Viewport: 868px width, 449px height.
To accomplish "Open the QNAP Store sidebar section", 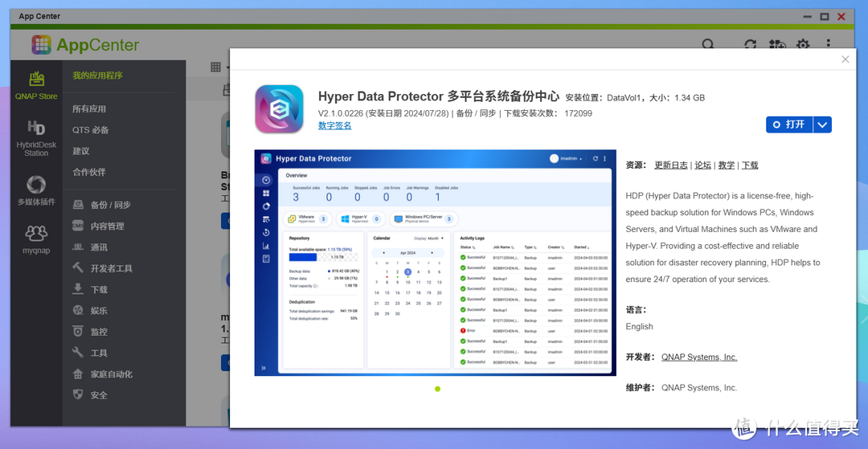I will 36,85.
